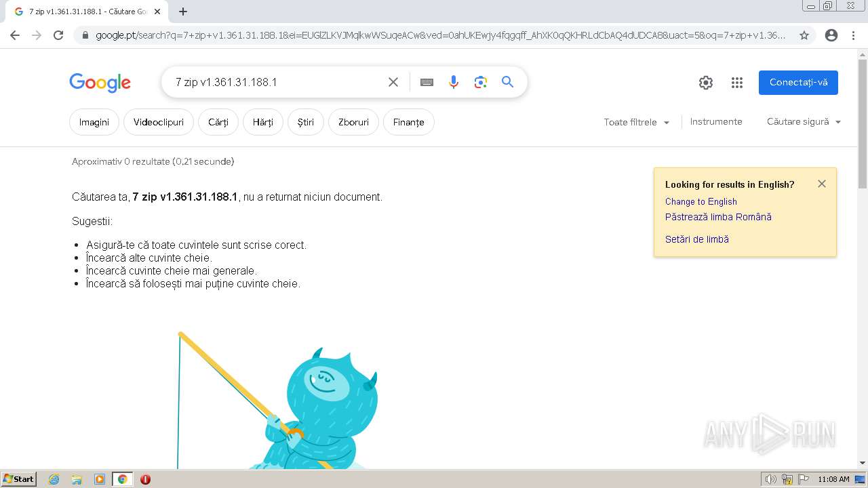Click the red antivirus taskbar icon
Image resolution: width=868 pixels, height=488 pixels.
point(145,479)
